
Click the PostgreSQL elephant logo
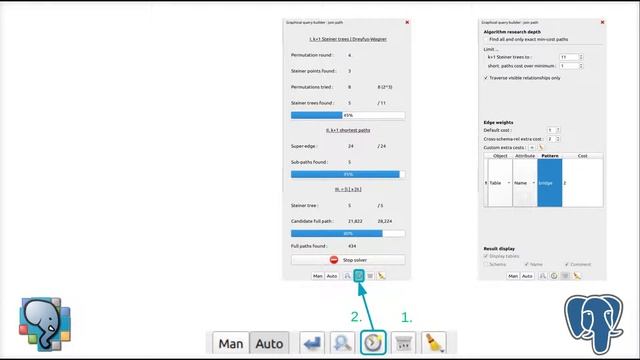point(594,324)
